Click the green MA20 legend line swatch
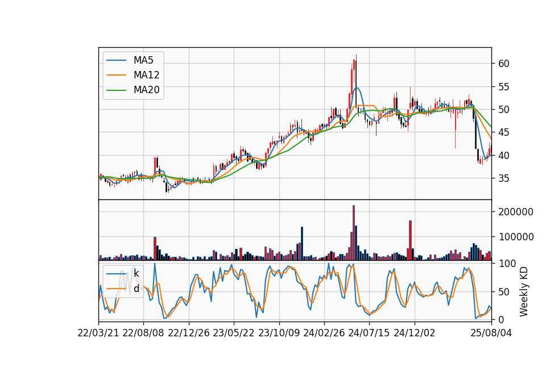546x392 pixels. coord(116,90)
